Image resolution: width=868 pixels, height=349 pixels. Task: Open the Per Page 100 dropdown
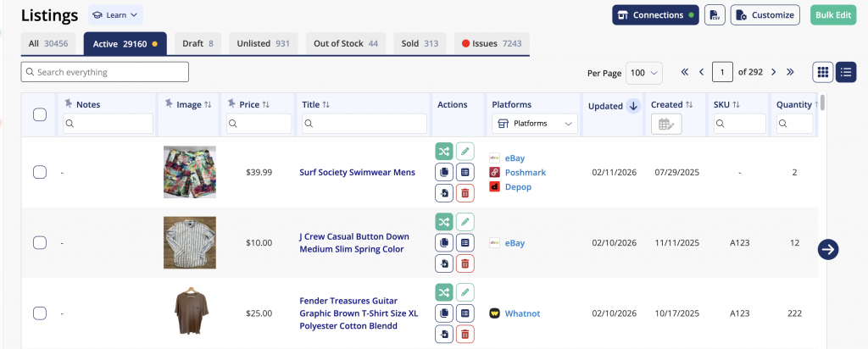[x=644, y=72]
